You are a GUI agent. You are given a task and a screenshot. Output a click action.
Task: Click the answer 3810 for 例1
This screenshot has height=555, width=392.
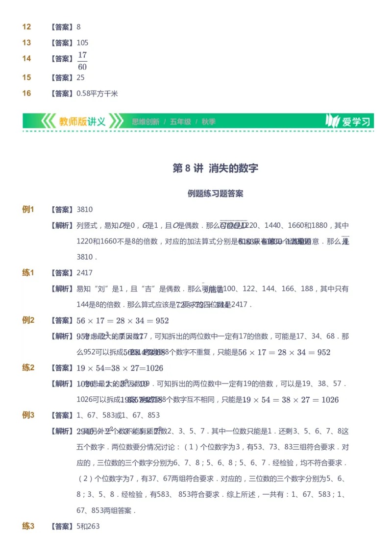(85, 209)
